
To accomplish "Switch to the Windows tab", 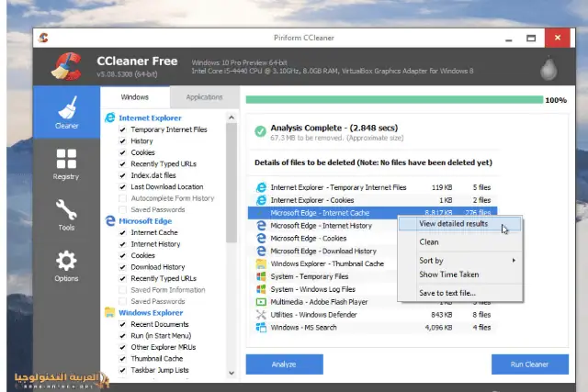I will [x=135, y=97].
